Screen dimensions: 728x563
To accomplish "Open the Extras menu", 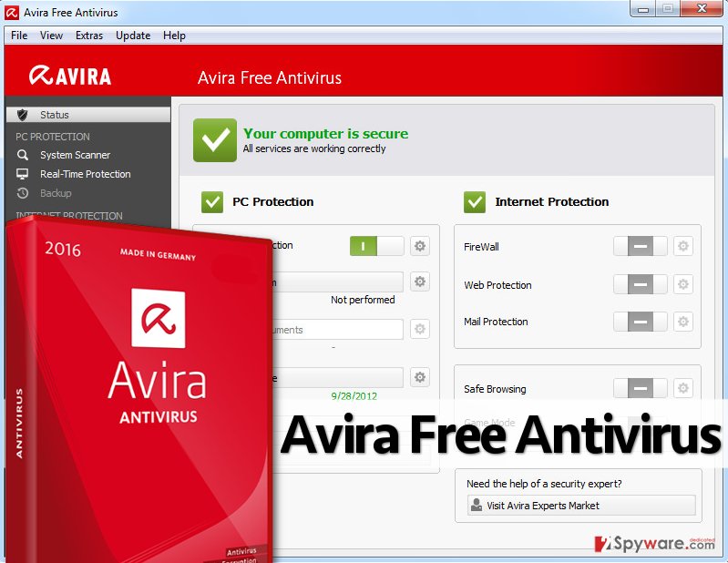I will 89,36.
